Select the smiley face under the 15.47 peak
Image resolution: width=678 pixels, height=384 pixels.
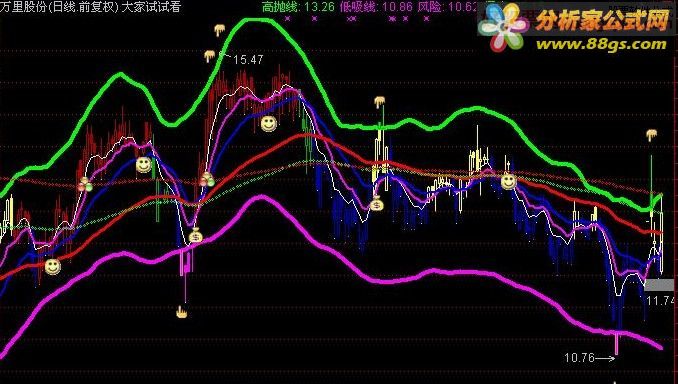coord(269,124)
